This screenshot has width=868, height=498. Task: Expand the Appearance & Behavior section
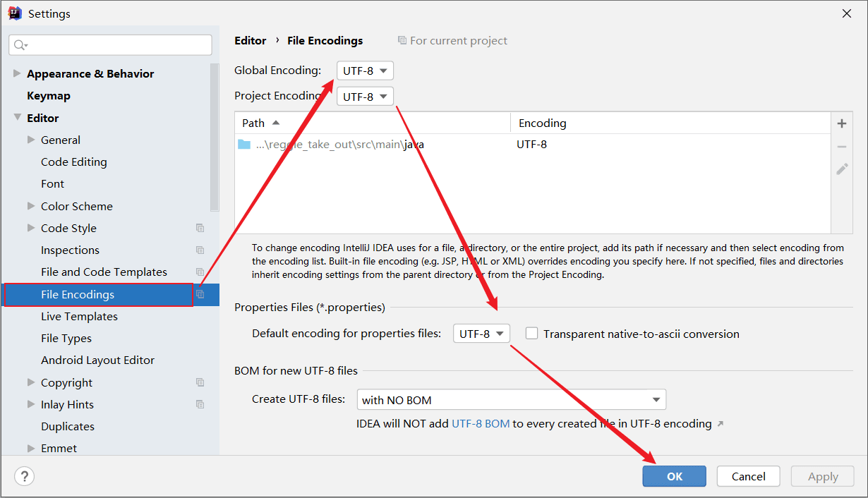point(17,73)
